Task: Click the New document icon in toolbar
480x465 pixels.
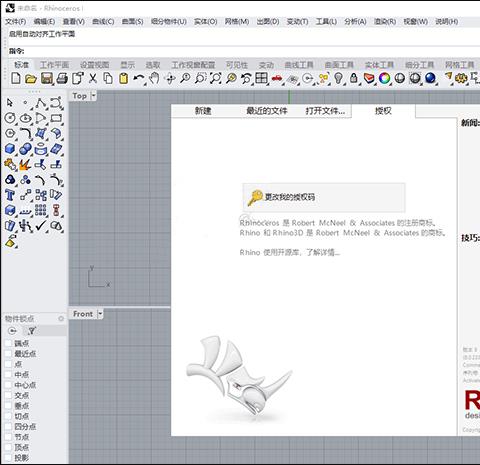Action: (x=16, y=79)
